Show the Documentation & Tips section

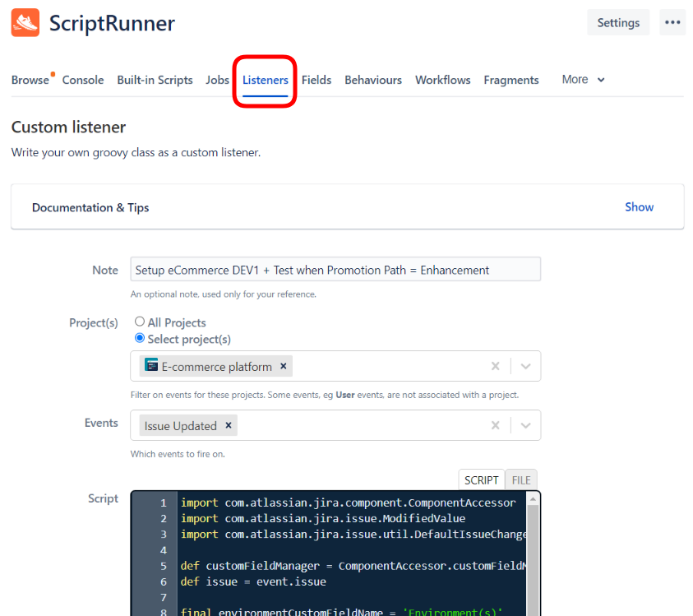[x=639, y=207]
